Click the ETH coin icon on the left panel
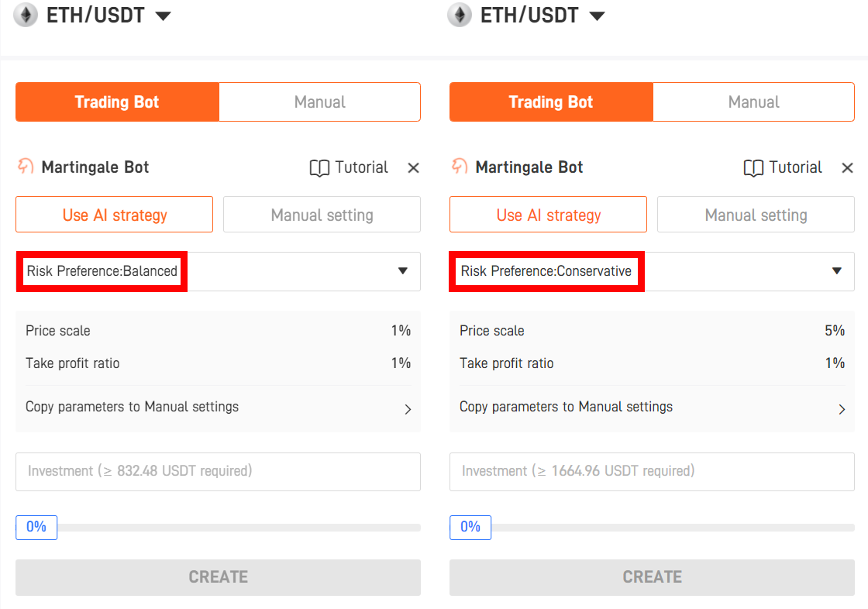 pyautogui.click(x=26, y=15)
